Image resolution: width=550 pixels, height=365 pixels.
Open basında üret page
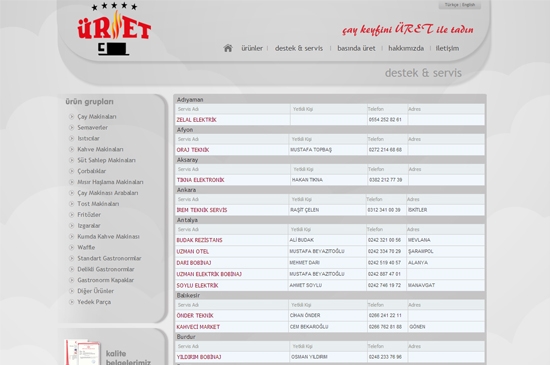356,48
